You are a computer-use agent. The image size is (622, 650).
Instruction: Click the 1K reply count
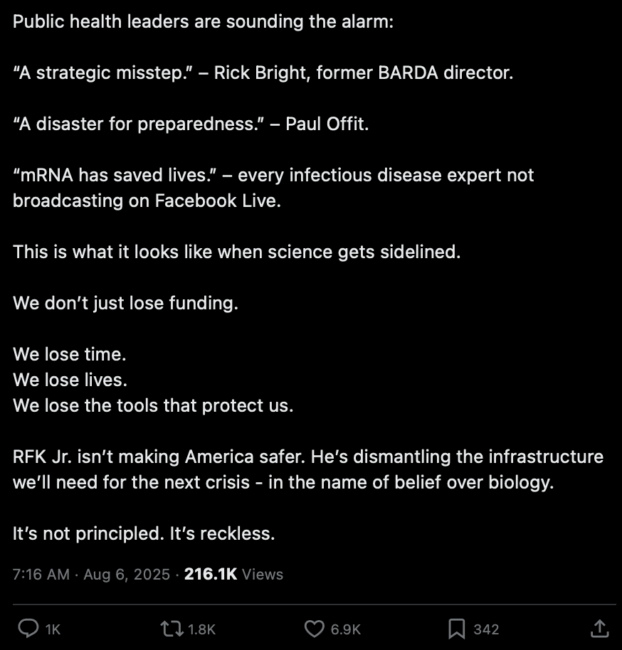[53, 630]
